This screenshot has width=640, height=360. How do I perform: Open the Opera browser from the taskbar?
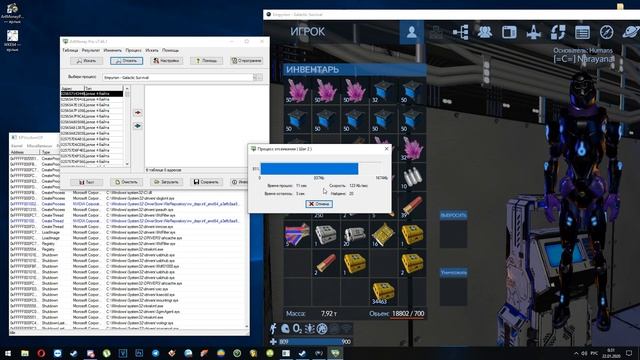(41, 353)
